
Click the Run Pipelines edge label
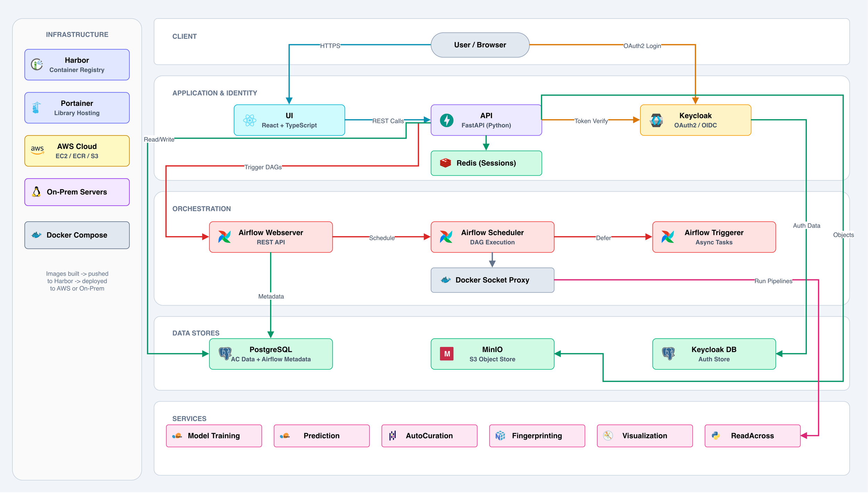click(774, 281)
